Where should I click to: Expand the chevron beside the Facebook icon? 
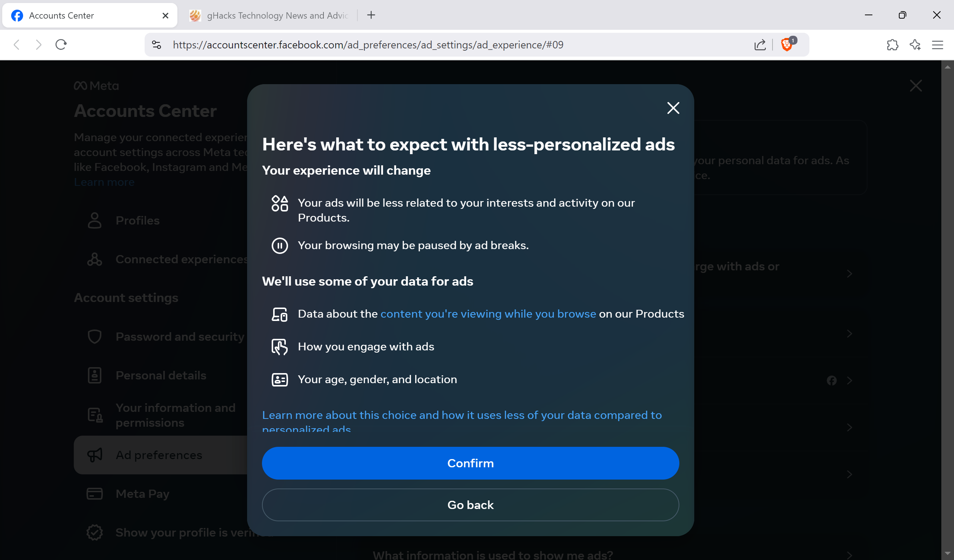pos(850,381)
